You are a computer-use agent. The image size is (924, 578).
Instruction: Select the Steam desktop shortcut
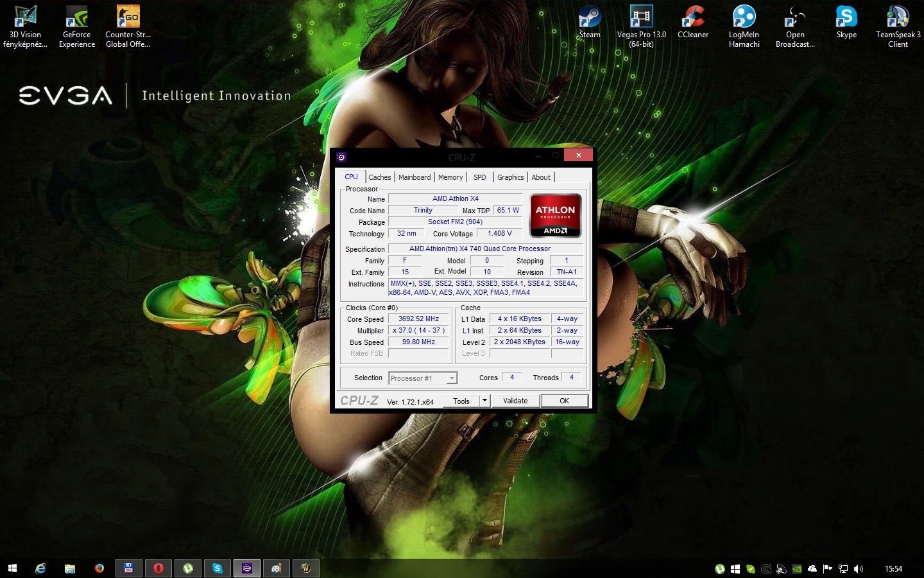point(590,22)
